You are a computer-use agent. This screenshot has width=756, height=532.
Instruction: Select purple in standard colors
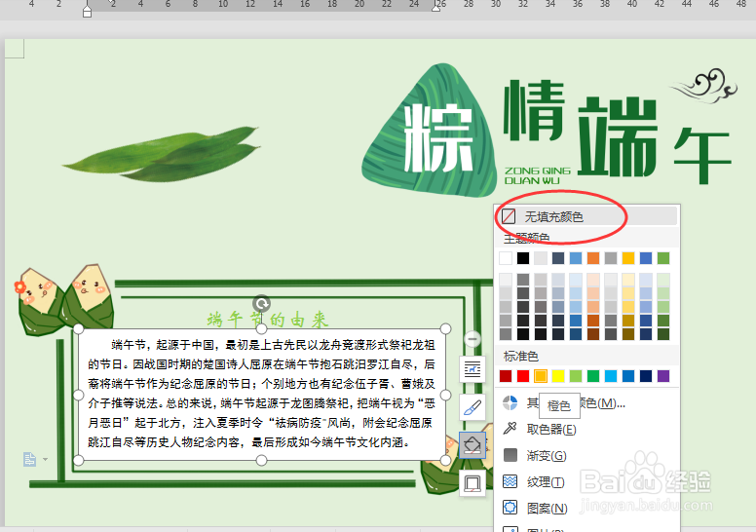(663, 376)
